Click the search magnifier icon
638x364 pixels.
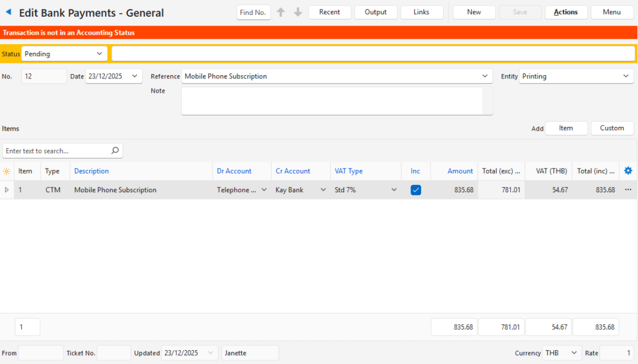(115, 151)
